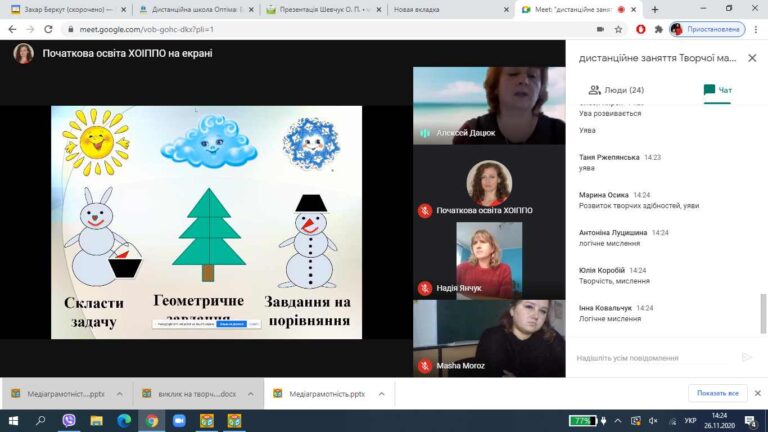Open the extensions puzzle icon
768x432 pixels.
coord(658,29)
